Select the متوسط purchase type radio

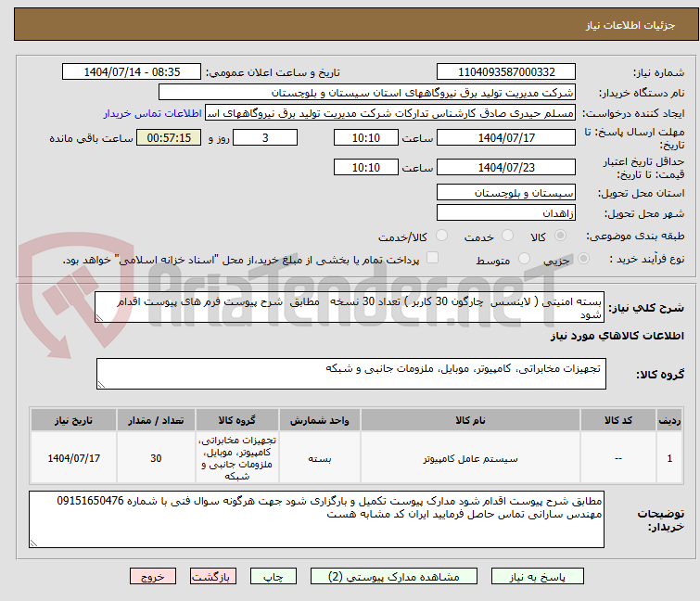524,259
